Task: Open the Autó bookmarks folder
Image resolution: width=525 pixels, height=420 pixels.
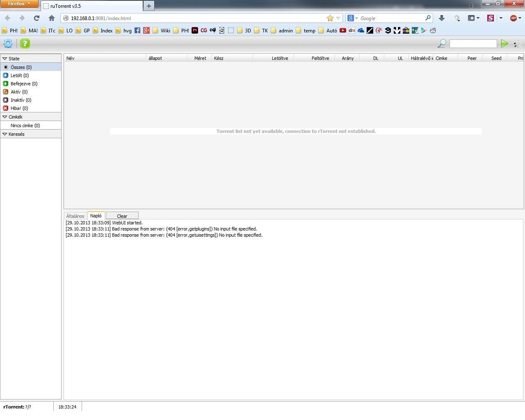Action: tap(328, 30)
